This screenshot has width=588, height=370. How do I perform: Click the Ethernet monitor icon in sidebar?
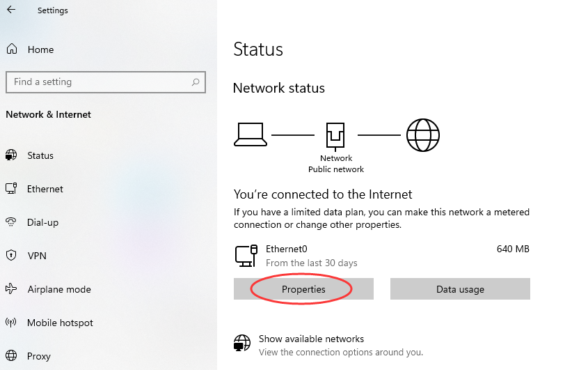[11, 189]
